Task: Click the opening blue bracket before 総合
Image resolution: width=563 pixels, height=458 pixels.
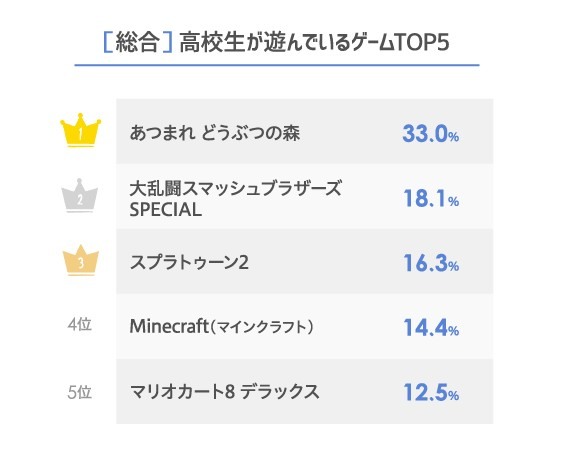Action: pos(108,42)
